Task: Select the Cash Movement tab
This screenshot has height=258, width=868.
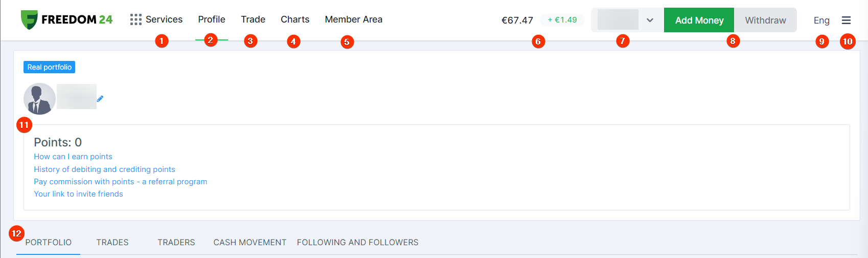Action: [249, 243]
